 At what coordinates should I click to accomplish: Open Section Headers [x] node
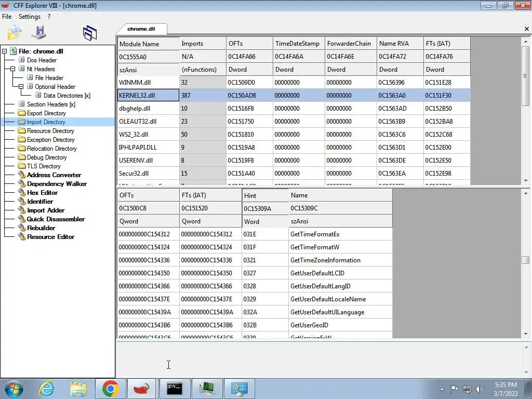point(51,104)
